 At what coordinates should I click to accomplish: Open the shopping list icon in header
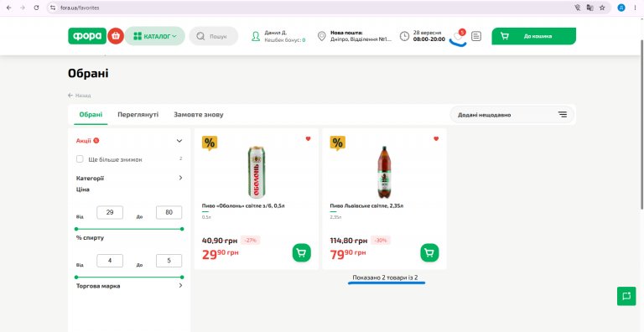[x=476, y=36]
